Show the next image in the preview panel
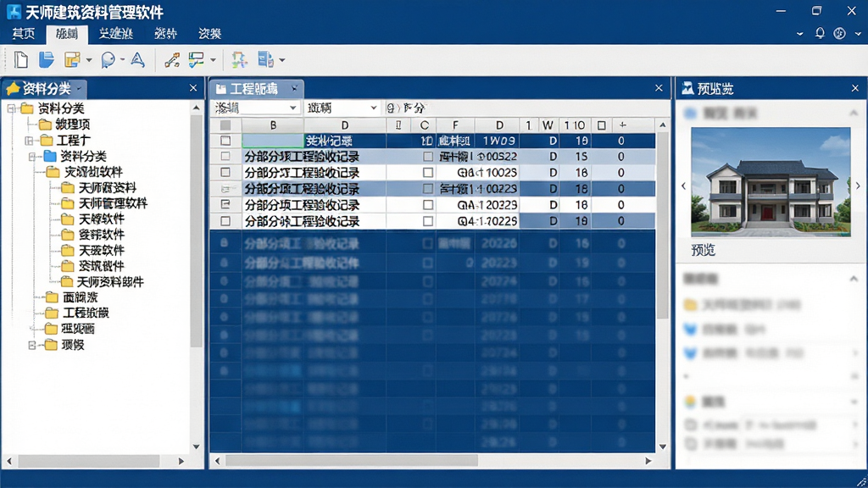The height and width of the screenshot is (488, 868). [858, 186]
